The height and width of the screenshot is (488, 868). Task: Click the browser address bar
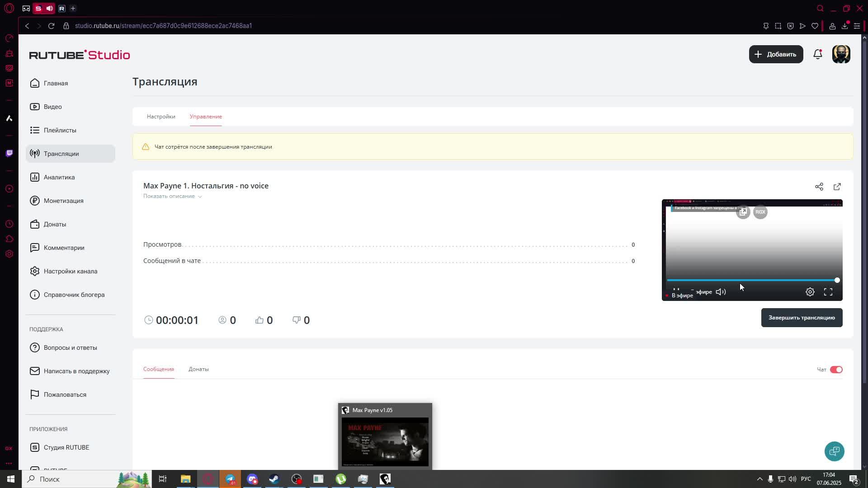(x=163, y=26)
